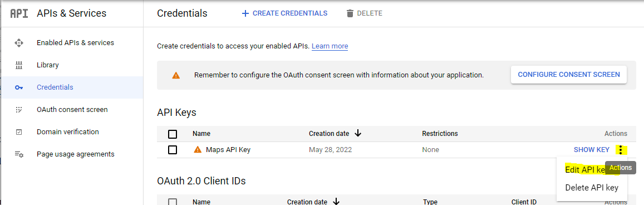Viewport: 644px width, 205px height.
Task: Open the Library page
Action: click(x=48, y=65)
